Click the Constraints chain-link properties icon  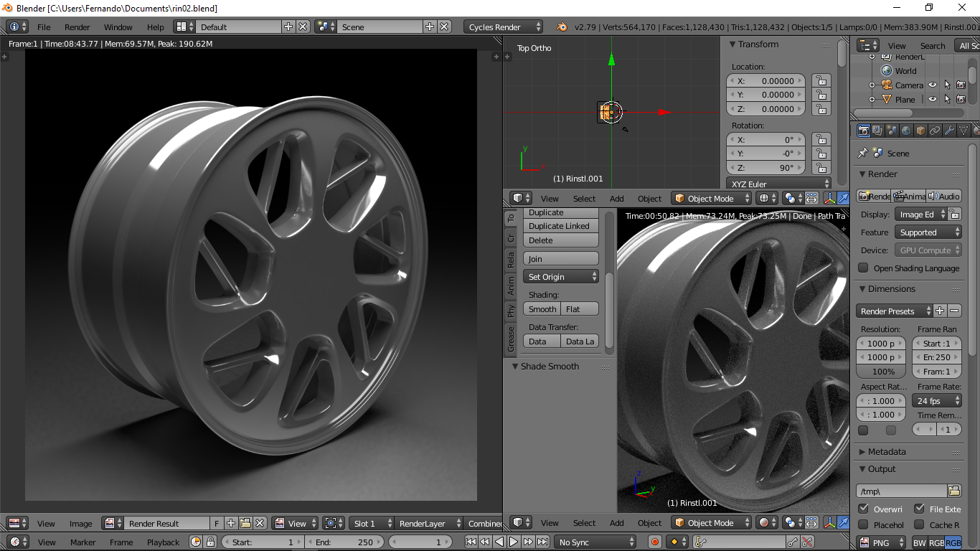click(x=935, y=131)
